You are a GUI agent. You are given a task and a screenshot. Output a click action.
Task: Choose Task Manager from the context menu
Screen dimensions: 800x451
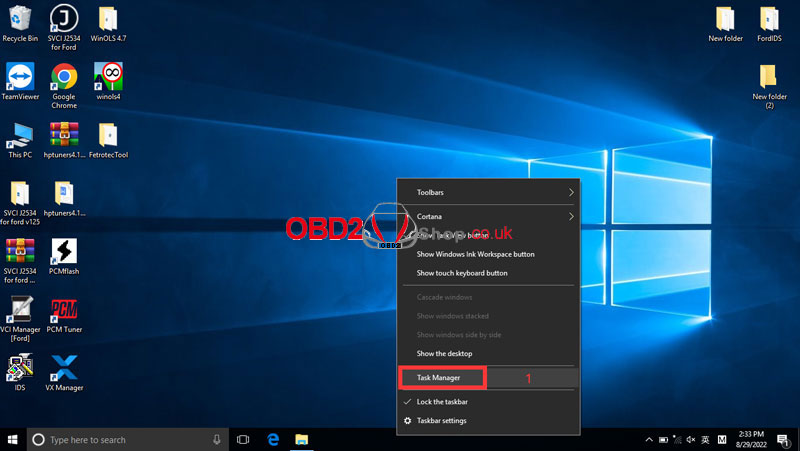tap(440, 378)
